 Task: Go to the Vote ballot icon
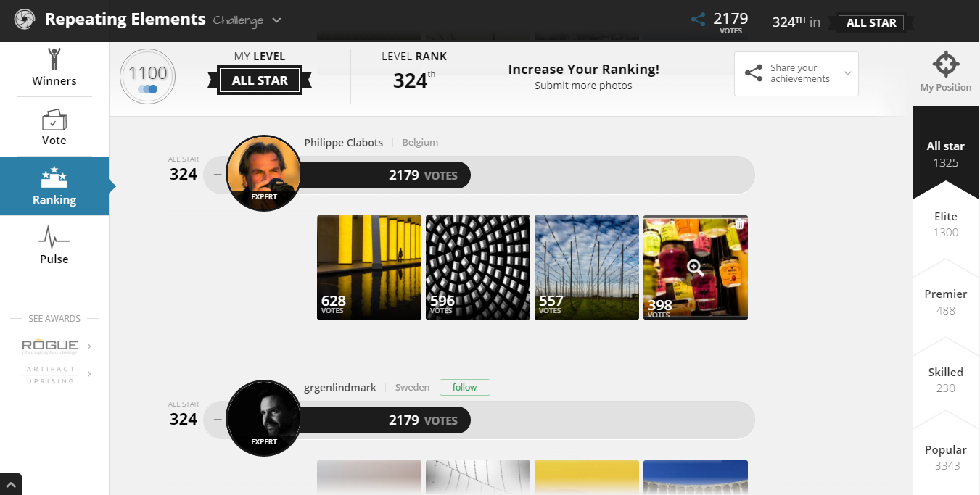point(54,120)
